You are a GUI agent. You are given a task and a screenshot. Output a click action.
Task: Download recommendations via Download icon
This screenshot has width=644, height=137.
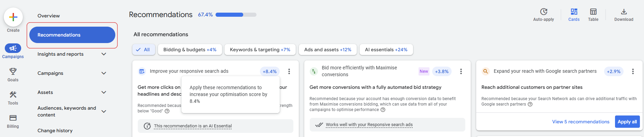pos(624,12)
